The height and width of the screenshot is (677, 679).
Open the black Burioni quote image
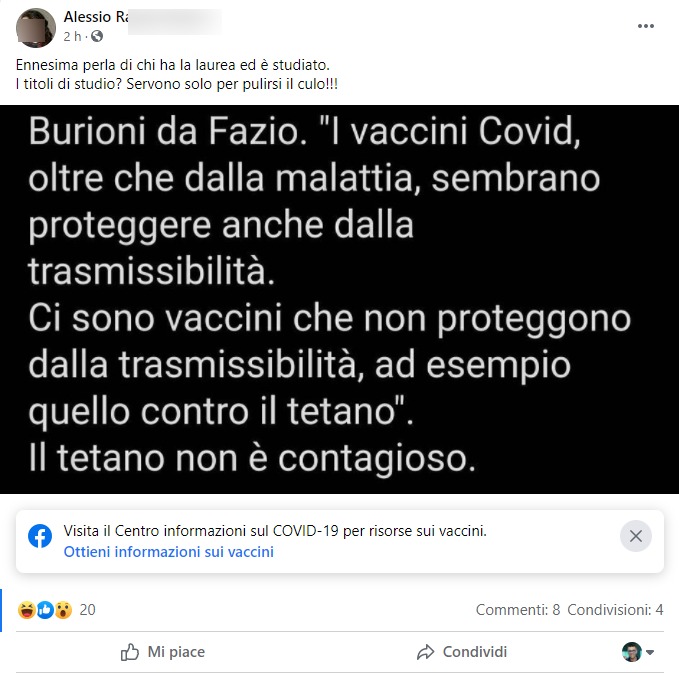coord(340,299)
